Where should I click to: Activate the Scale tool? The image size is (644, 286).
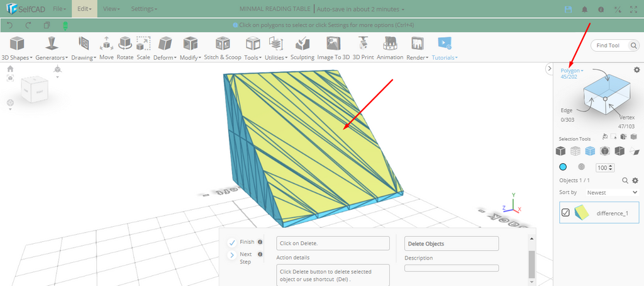[143, 48]
